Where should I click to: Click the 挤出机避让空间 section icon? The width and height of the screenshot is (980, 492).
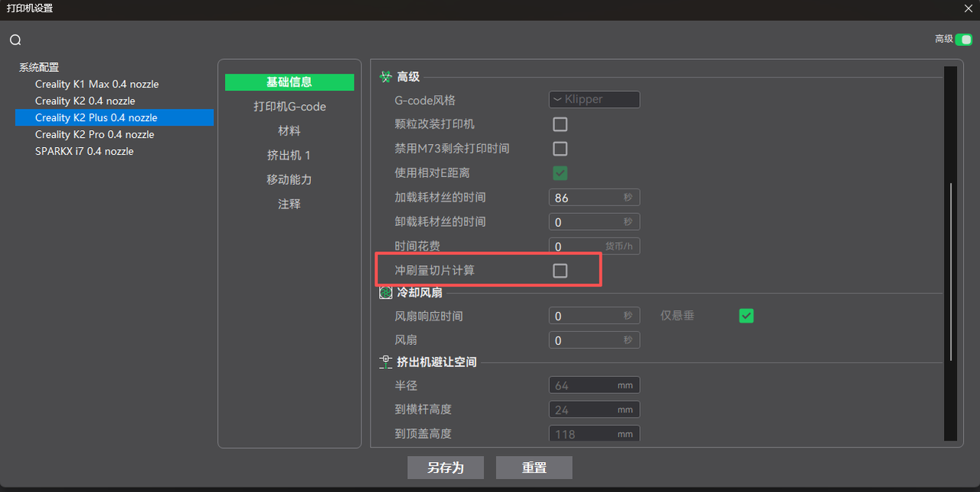386,362
